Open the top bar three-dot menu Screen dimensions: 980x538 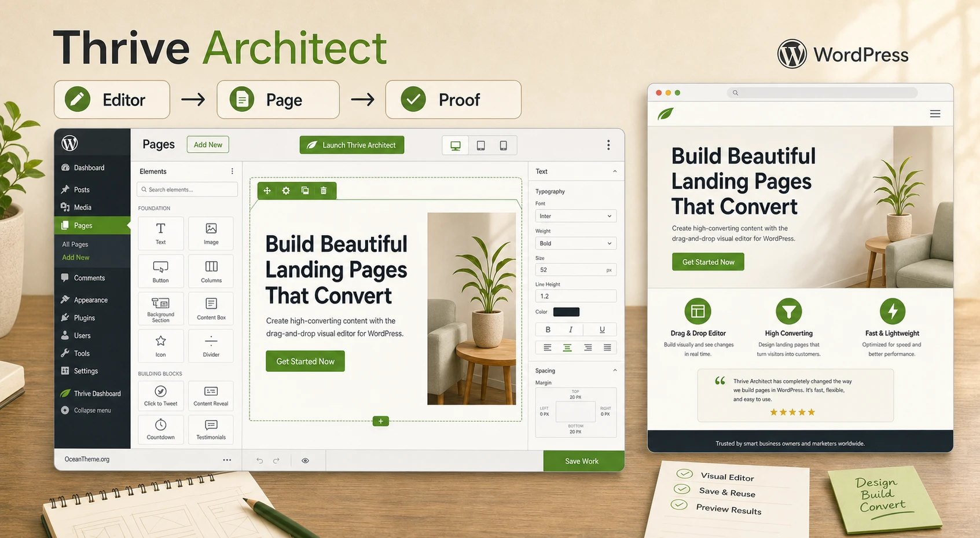click(608, 145)
